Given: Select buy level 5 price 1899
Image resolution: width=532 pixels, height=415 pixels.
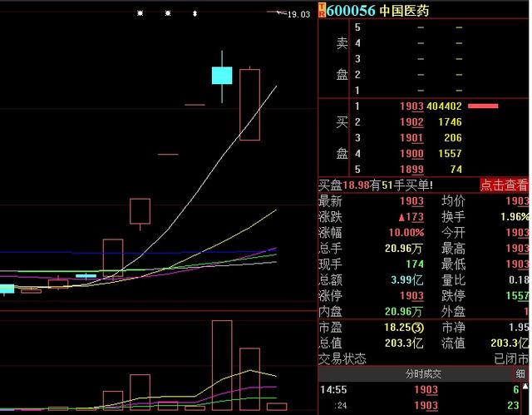Looking at the screenshot, I should 411,169.
